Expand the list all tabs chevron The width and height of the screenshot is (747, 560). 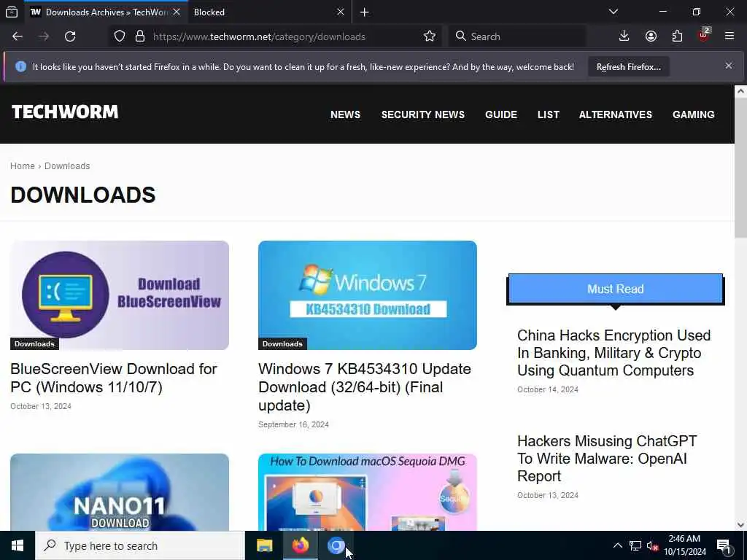point(614,12)
